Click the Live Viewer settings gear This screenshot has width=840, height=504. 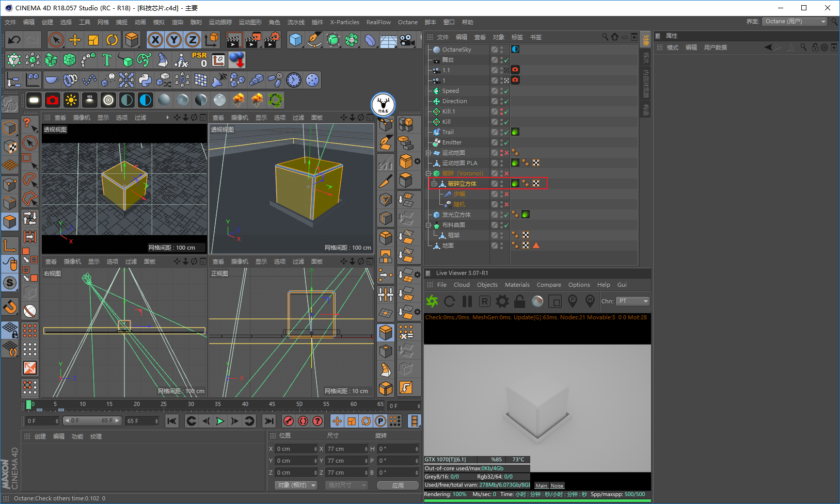coord(502,301)
